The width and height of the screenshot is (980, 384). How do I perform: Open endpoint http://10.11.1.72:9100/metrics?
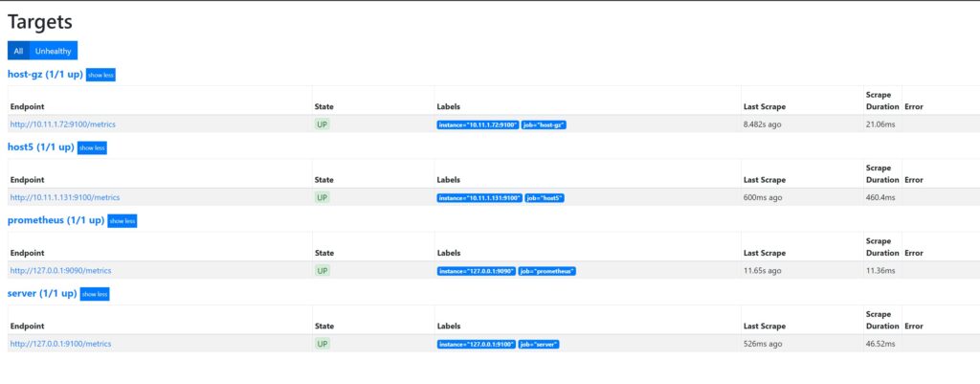pyautogui.click(x=63, y=124)
